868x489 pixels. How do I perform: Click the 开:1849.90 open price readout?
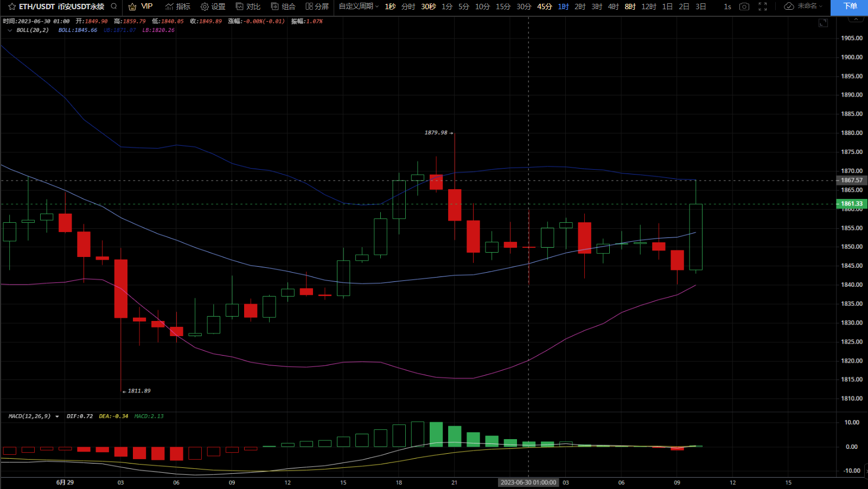tap(92, 22)
